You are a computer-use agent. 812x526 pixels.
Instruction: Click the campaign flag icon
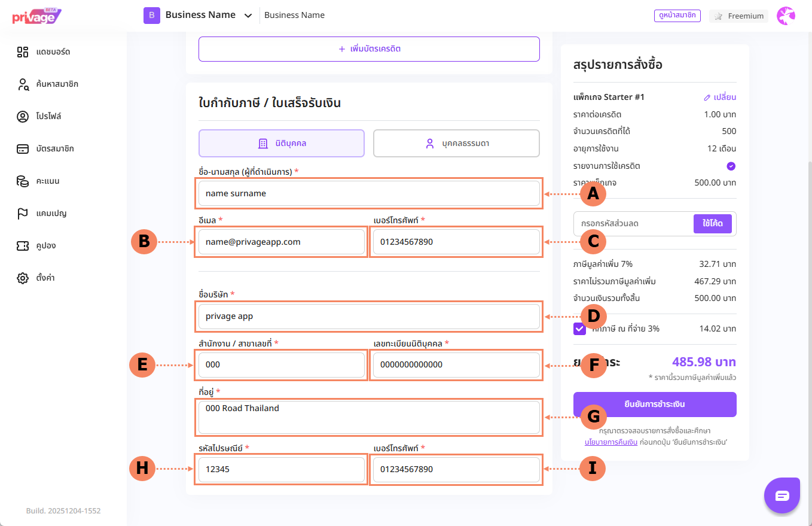coord(23,214)
